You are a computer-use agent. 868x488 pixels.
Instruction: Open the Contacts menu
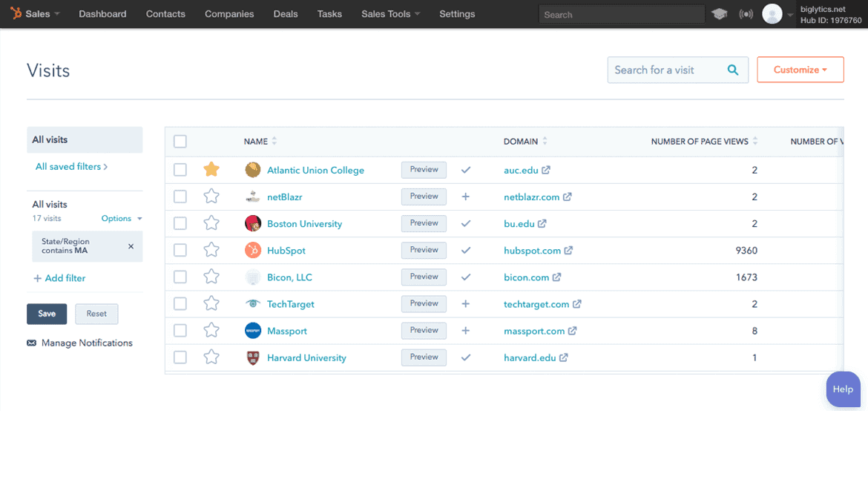tap(165, 14)
